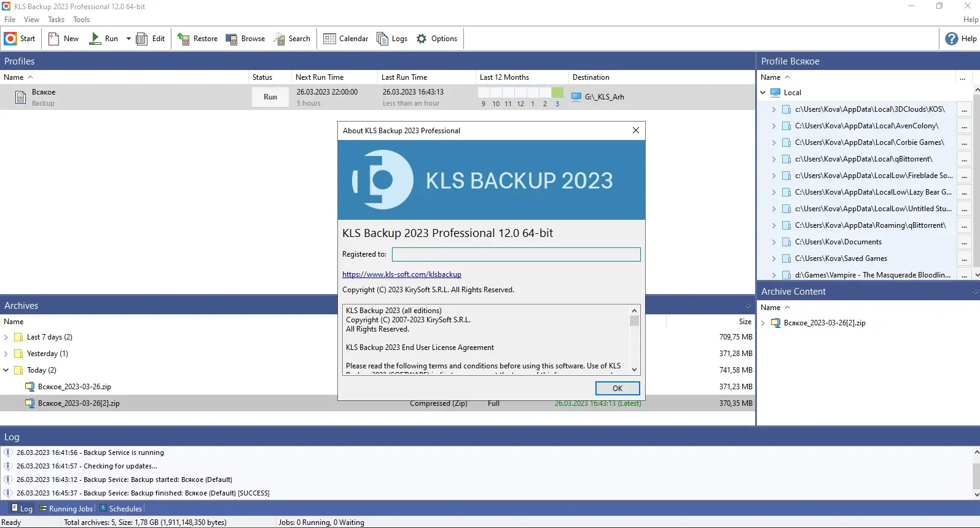Open the Tasks menu

coord(57,20)
